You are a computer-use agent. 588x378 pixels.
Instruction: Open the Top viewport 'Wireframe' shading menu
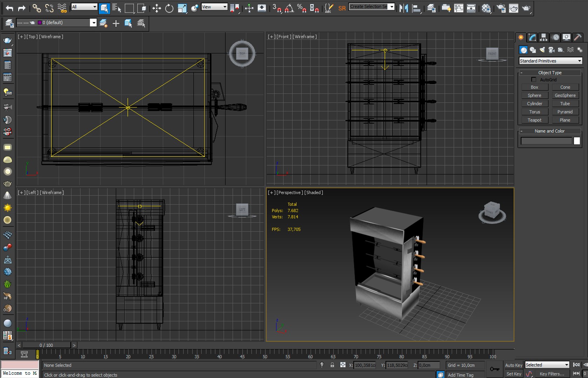[x=51, y=36]
